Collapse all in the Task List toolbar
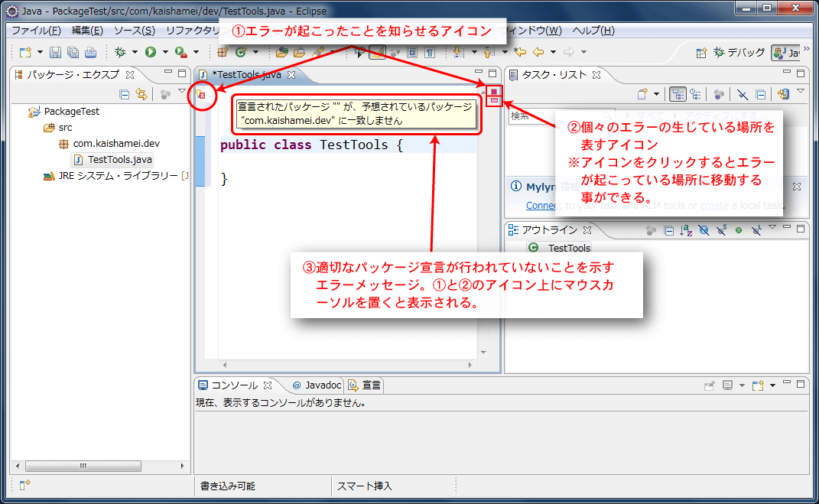 click(x=761, y=95)
